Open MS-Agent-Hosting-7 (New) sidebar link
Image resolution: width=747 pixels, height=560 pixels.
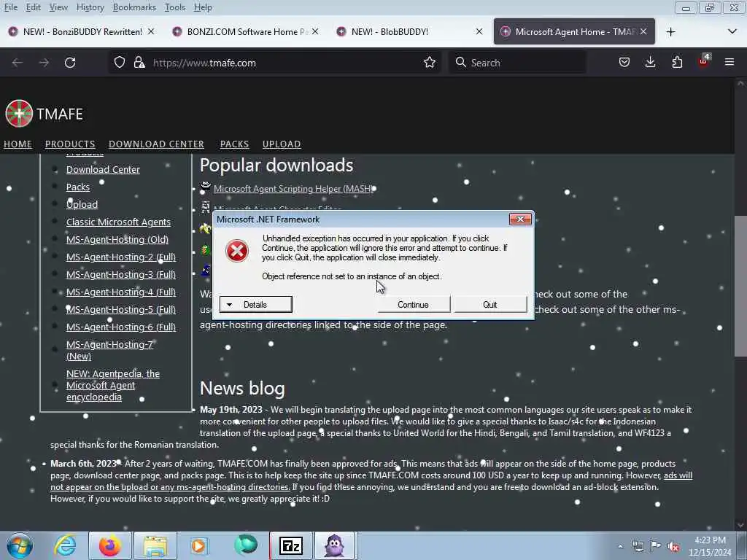click(109, 350)
